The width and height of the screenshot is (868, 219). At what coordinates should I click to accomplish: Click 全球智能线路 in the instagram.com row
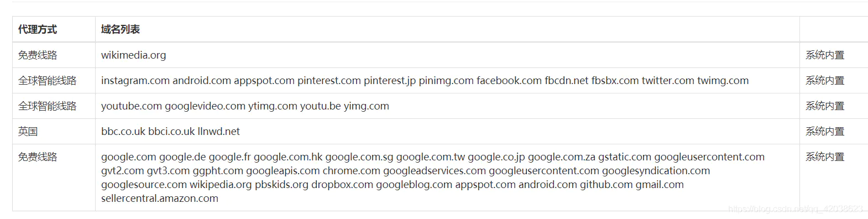click(x=48, y=81)
